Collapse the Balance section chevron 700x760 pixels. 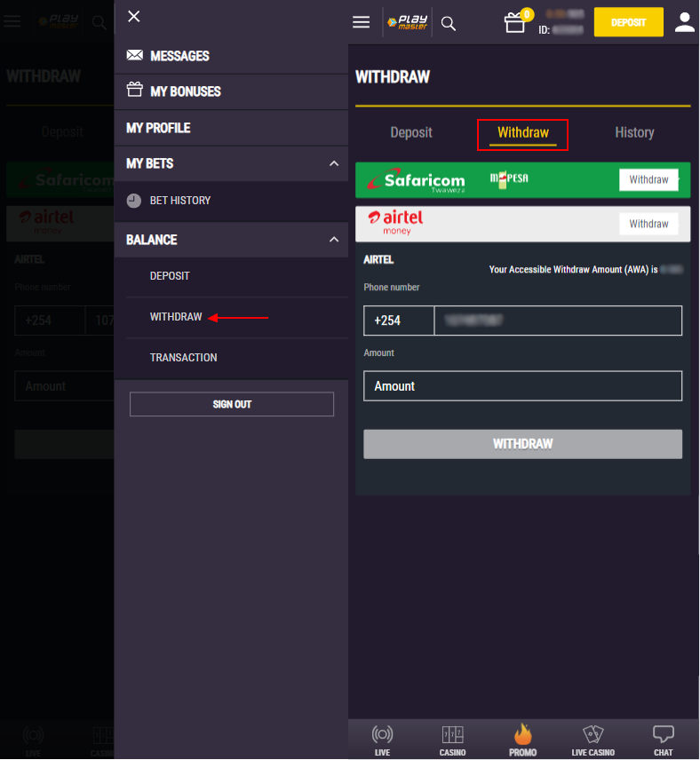click(x=334, y=240)
